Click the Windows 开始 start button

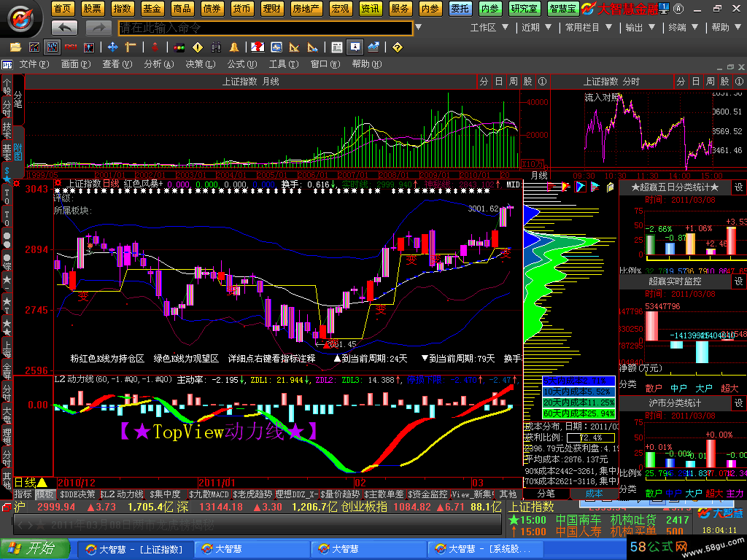coord(34,549)
